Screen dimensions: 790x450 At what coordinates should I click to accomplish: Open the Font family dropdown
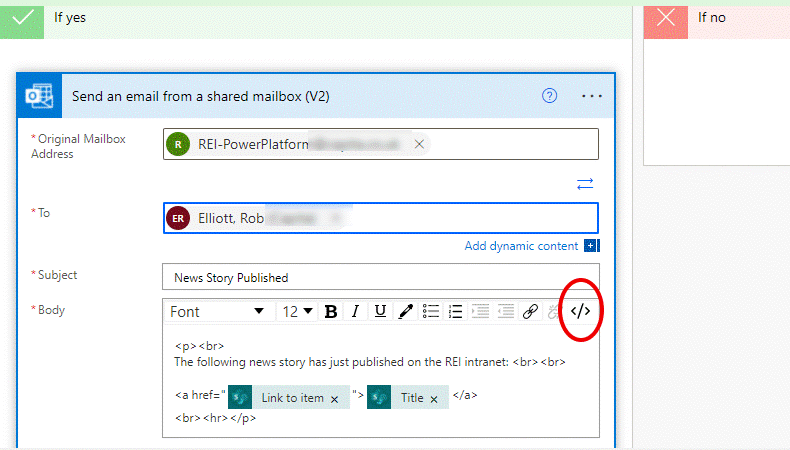217,311
